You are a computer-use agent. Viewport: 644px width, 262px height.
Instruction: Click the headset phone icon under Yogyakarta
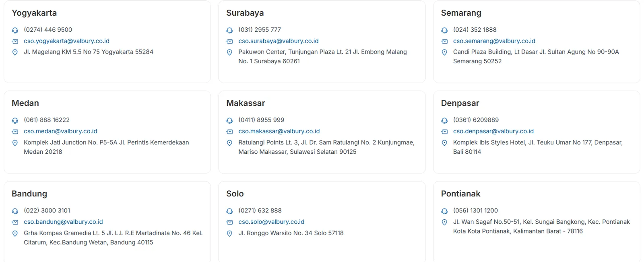(15, 30)
